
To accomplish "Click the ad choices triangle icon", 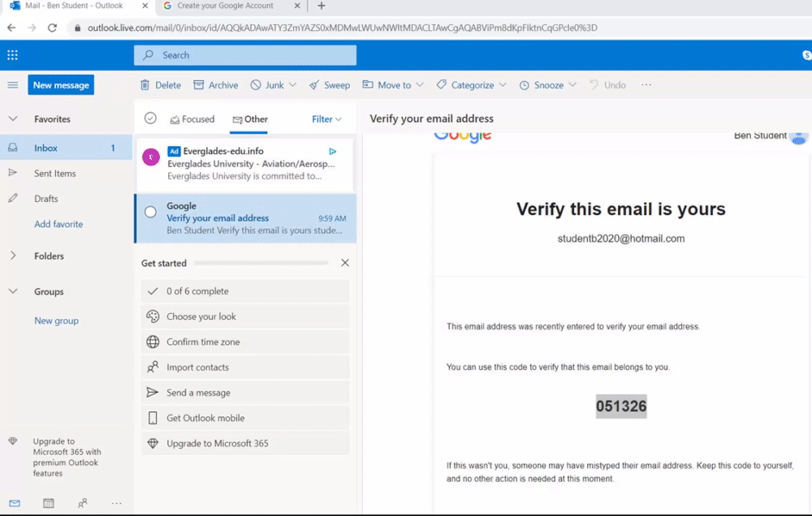I will click(x=333, y=151).
